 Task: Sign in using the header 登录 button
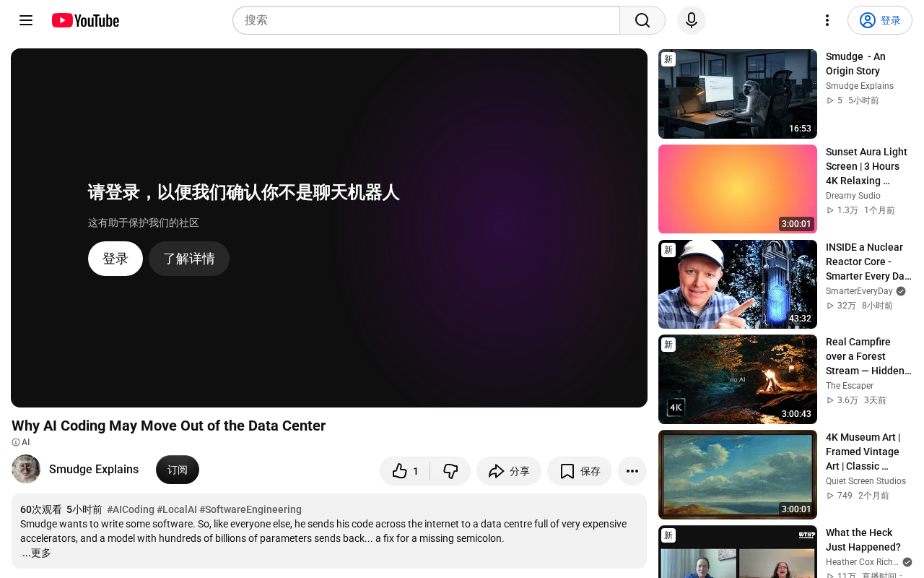880,20
